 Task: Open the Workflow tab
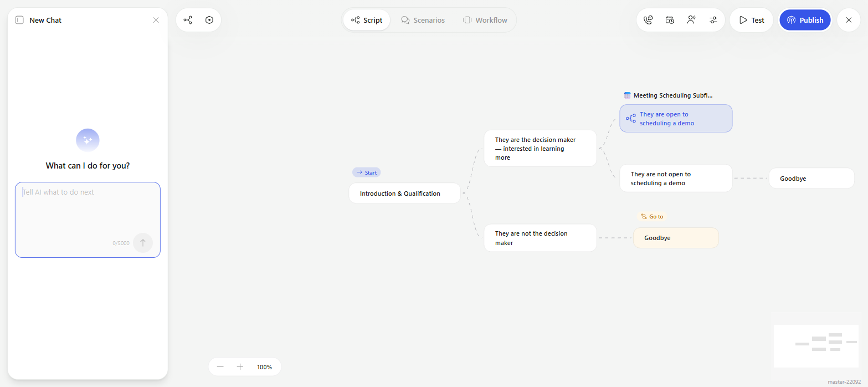[485, 20]
